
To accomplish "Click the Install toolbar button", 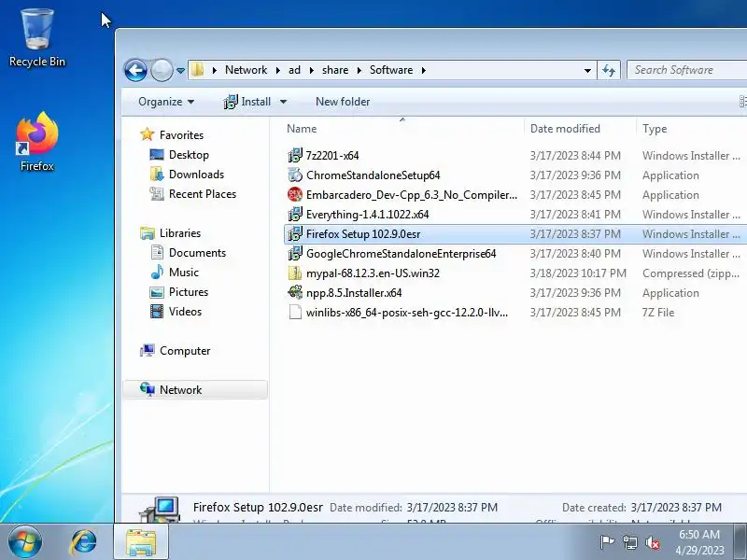I will pyautogui.click(x=247, y=102).
